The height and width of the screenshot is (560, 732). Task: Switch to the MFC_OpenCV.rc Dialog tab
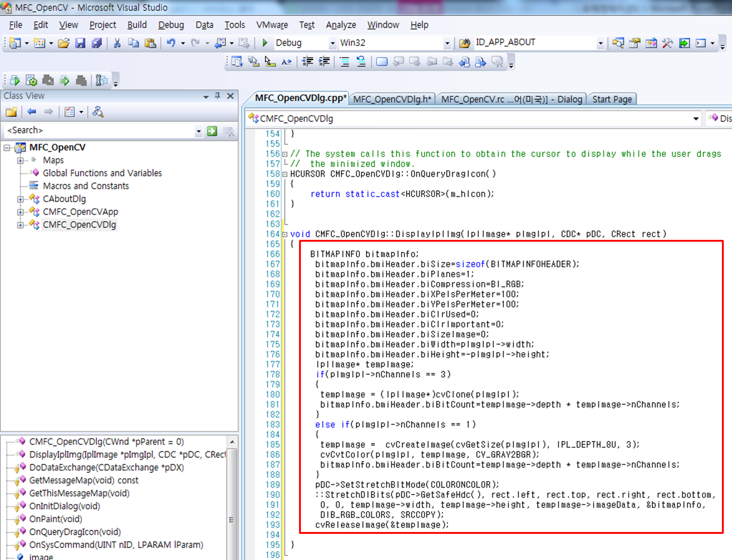(x=511, y=100)
